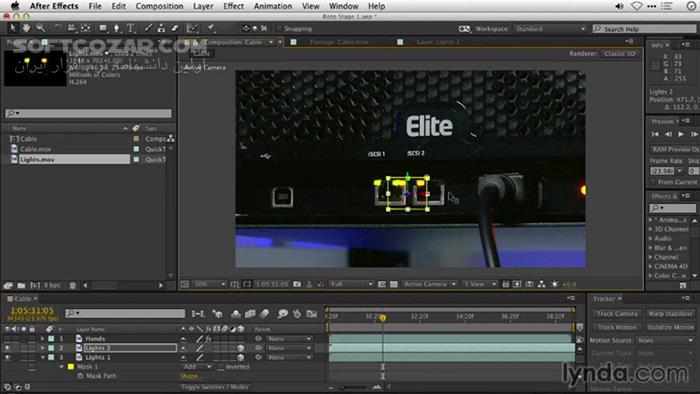
Task: Create new folder in Project panel
Action: point(21,285)
